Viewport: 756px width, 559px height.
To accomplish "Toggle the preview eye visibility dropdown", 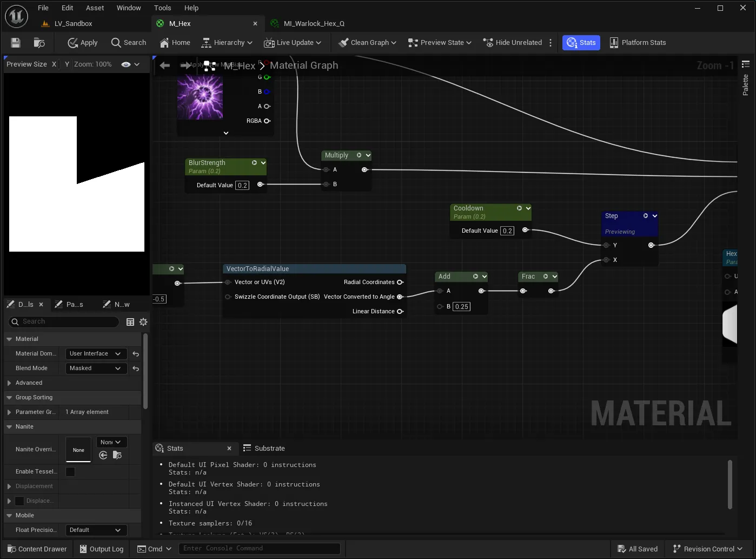I will point(130,64).
